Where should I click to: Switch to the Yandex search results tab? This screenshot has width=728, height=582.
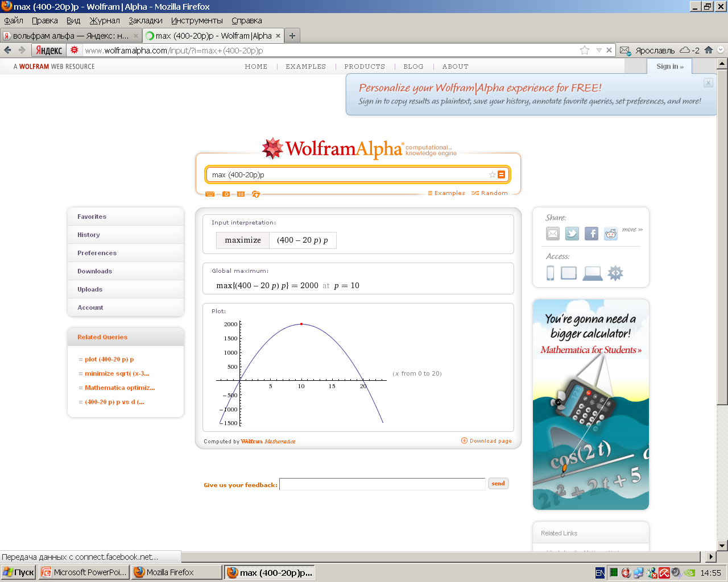[x=71, y=36]
